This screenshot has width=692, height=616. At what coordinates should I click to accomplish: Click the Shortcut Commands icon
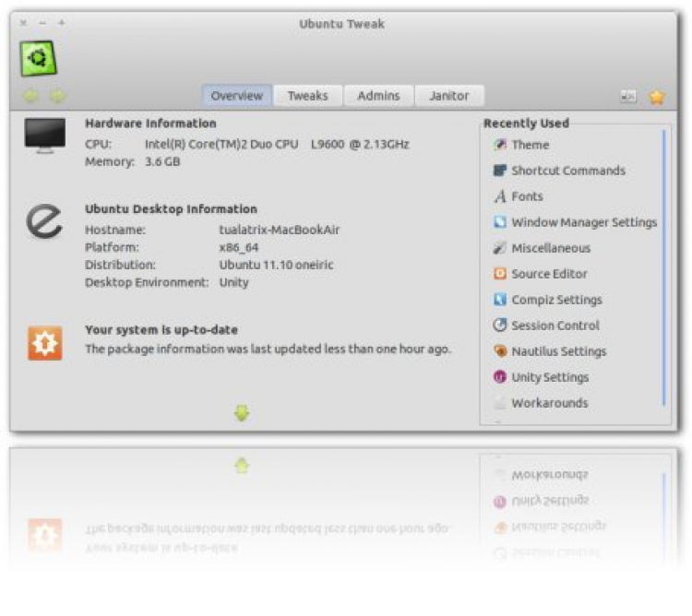pyautogui.click(x=499, y=171)
